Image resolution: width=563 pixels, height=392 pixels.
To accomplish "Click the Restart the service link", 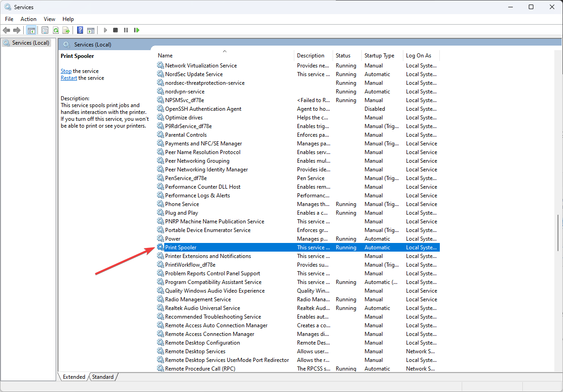I will coord(69,78).
